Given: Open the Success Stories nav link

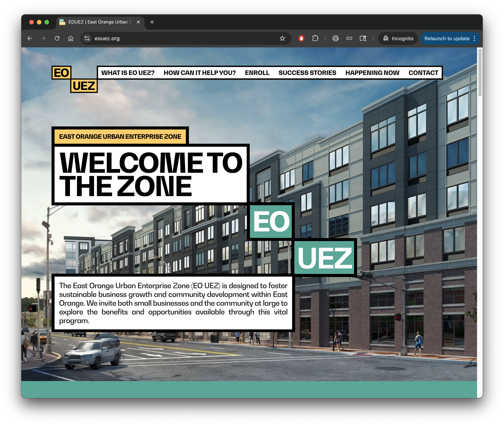Looking at the screenshot, I should click(x=307, y=73).
